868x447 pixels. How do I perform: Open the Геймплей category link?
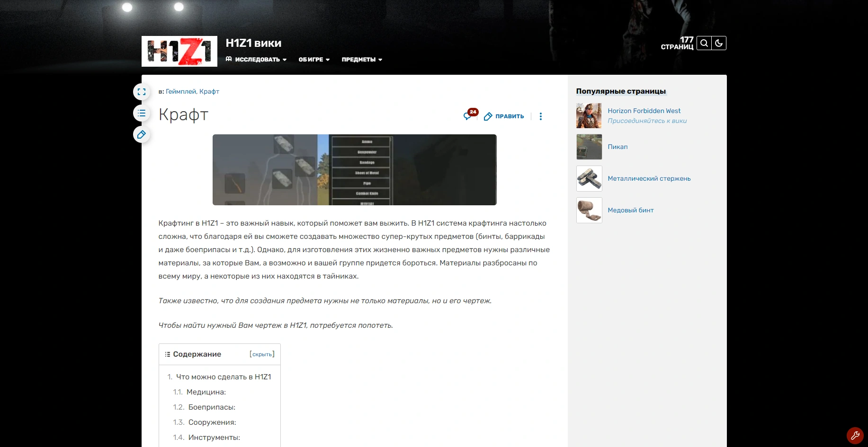pos(181,92)
